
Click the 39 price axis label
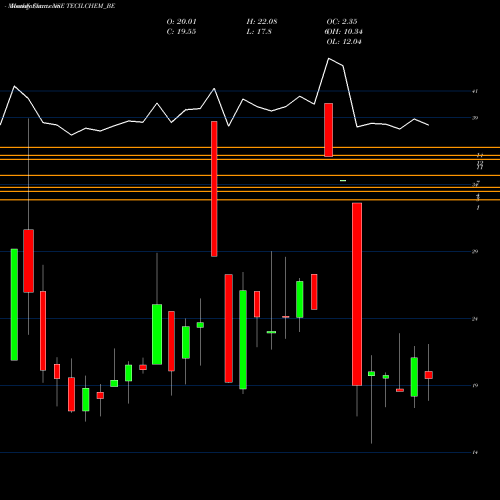[x=475, y=118]
